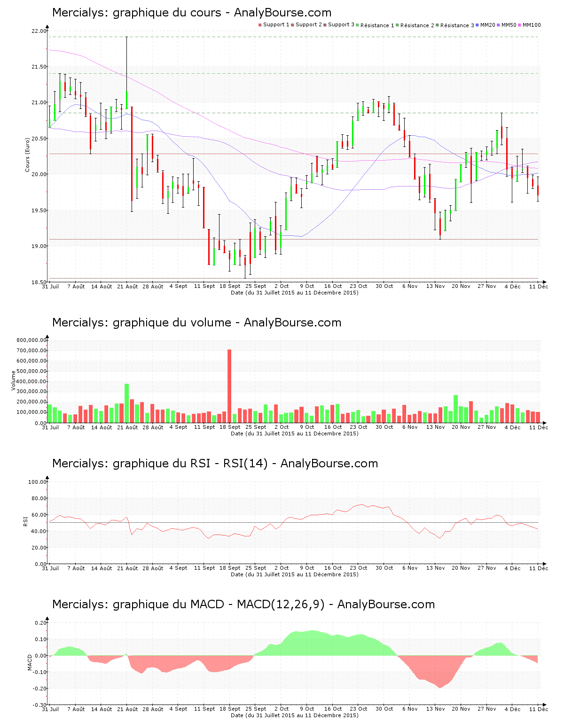Click '4 Déc' date on the MACD chart
Image resolution: width=564 pixels, height=728 pixels.
(x=513, y=709)
